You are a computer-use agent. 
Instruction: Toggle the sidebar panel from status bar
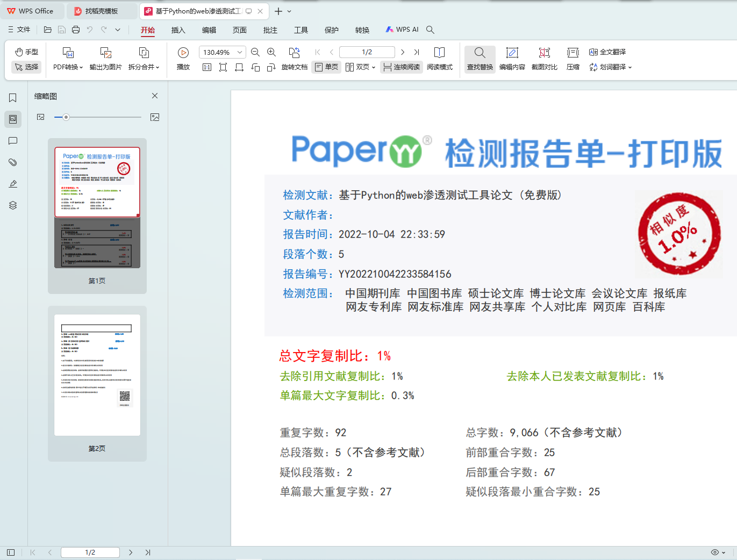pos(11,552)
